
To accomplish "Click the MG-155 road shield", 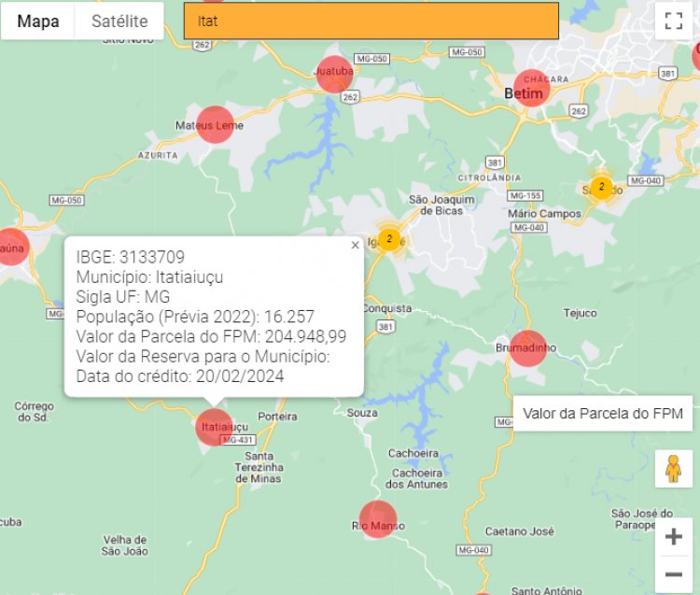I will coord(525,195).
